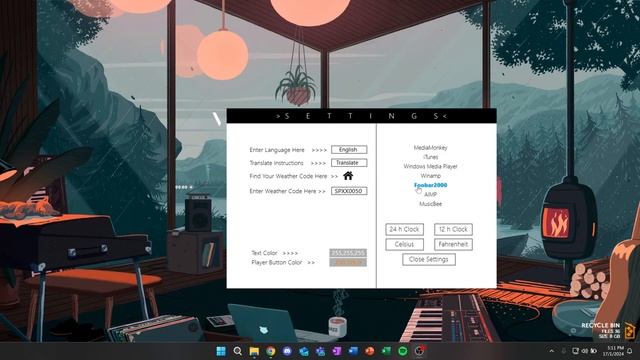Open Outlook from the taskbar

304,351
